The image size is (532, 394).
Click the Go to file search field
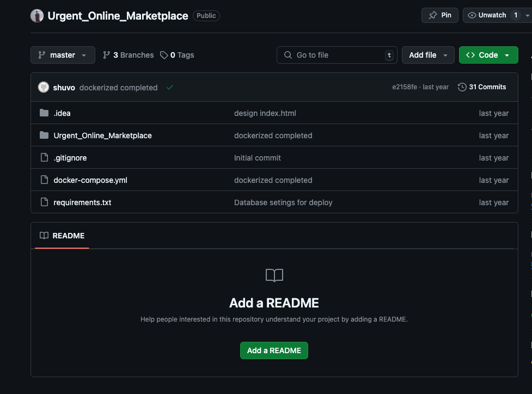(x=337, y=55)
